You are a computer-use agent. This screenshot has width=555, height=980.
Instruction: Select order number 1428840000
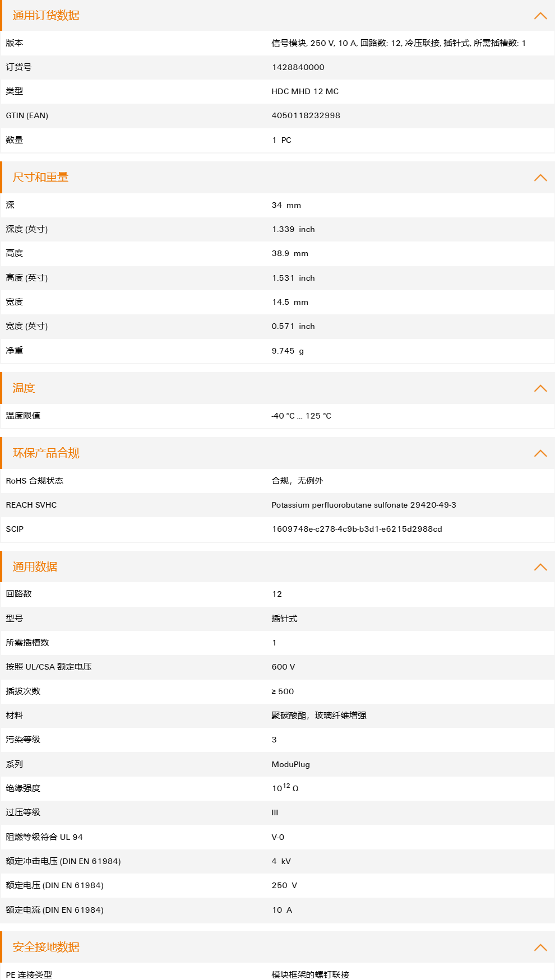tap(298, 67)
